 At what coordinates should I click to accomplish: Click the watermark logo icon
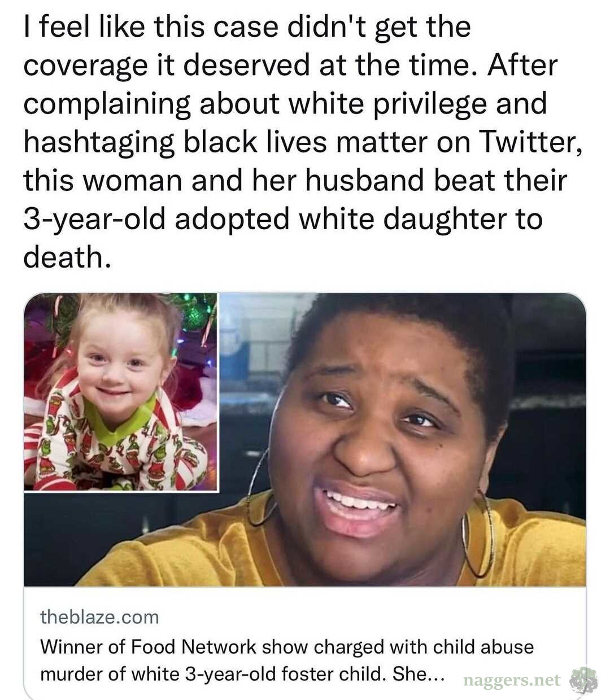pos(583,680)
